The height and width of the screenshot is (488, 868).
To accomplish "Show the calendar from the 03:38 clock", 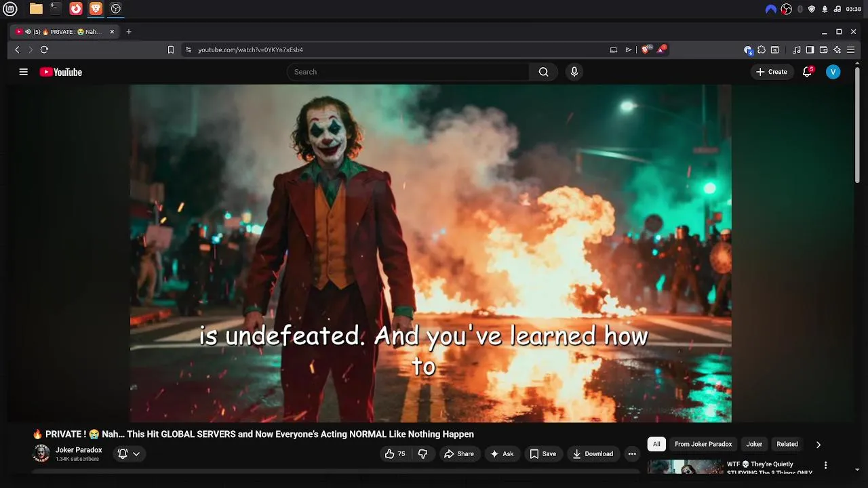I will [854, 9].
